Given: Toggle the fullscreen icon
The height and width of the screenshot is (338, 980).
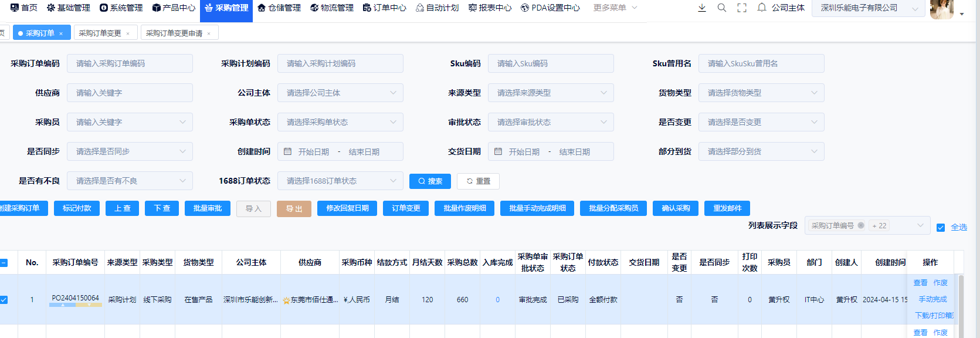Looking at the screenshot, I should click(742, 8).
